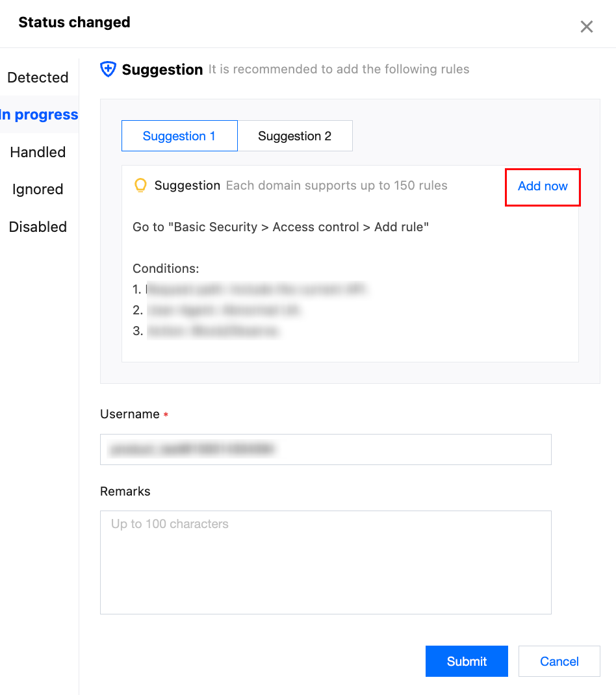Click the Add now link
The height and width of the screenshot is (695, 616).
543,186
